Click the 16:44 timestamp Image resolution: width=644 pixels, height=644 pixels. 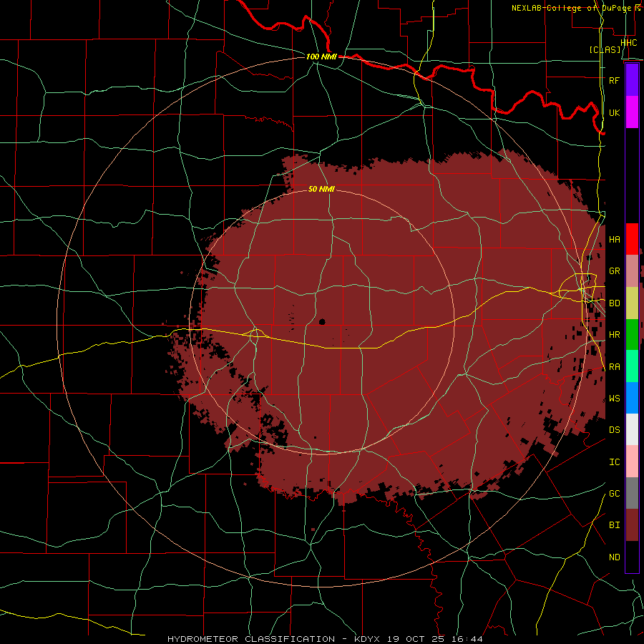point(468,639)
